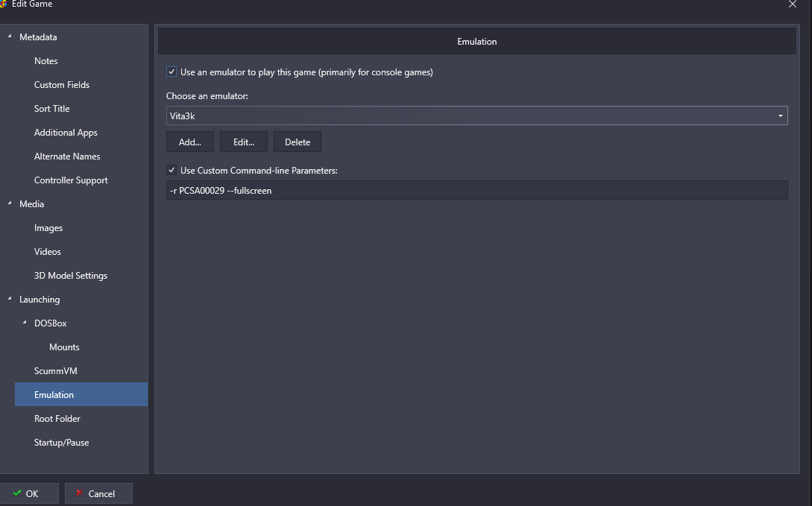
Task: Select Controller Support in sidebar
Action: click(x=71, y=180)
